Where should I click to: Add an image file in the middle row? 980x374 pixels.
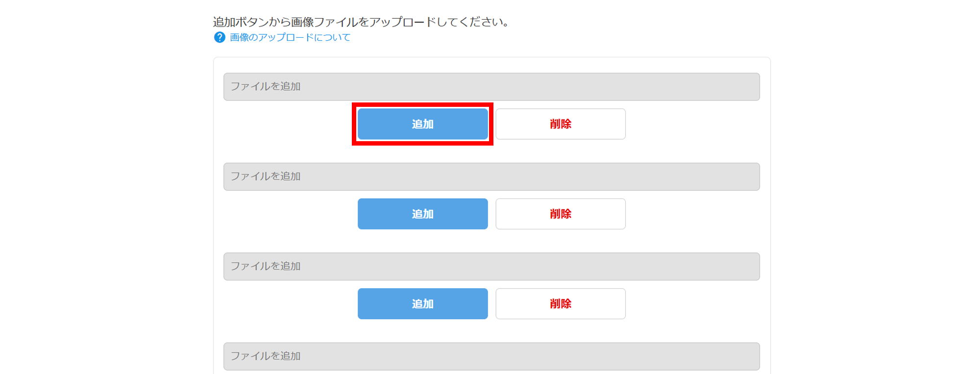point(422,214)
